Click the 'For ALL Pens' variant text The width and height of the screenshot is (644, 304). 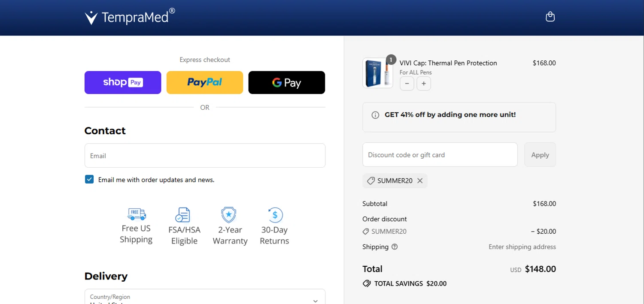pyautogui.click(x=416, y=72)
